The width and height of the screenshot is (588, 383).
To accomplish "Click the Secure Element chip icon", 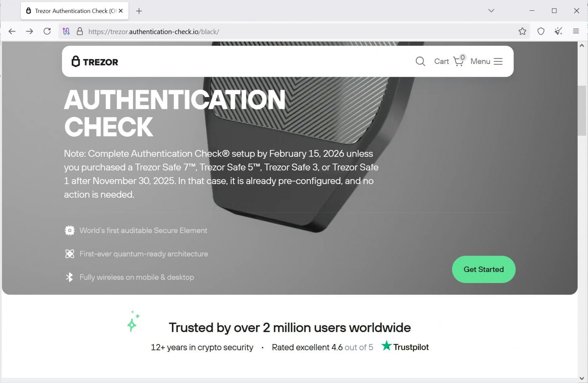I will click(x=69, y=230).
